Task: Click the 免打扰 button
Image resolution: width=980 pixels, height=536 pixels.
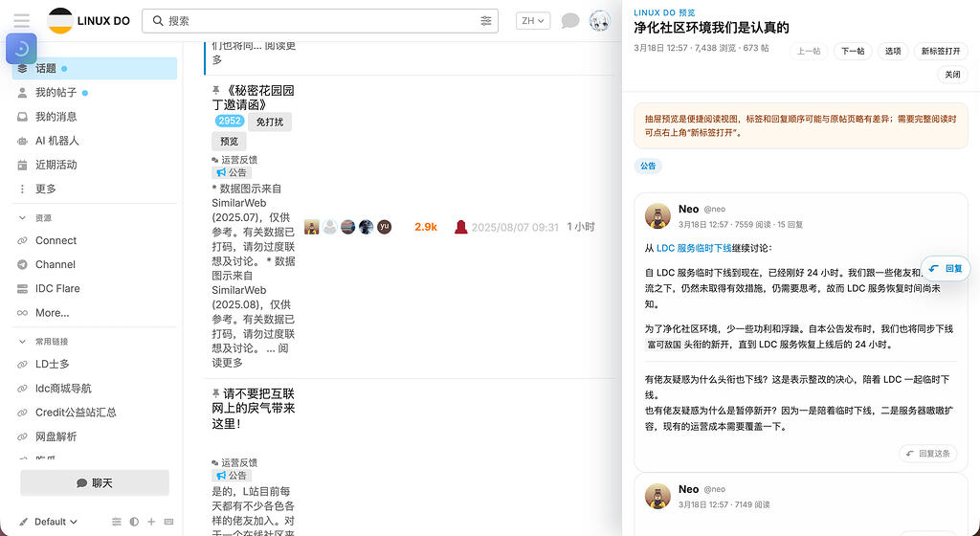Action: (270, 122)
